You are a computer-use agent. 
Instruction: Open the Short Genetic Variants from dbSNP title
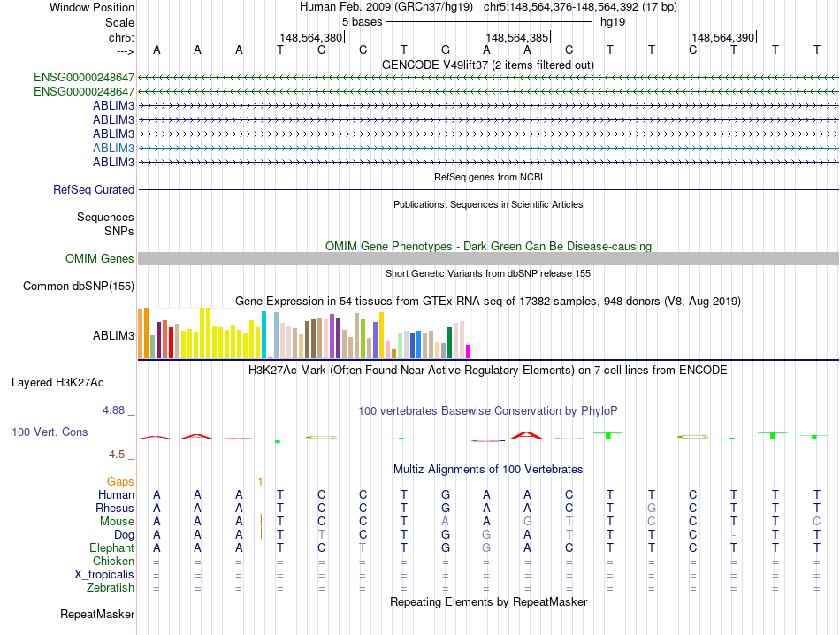[488, 273]
